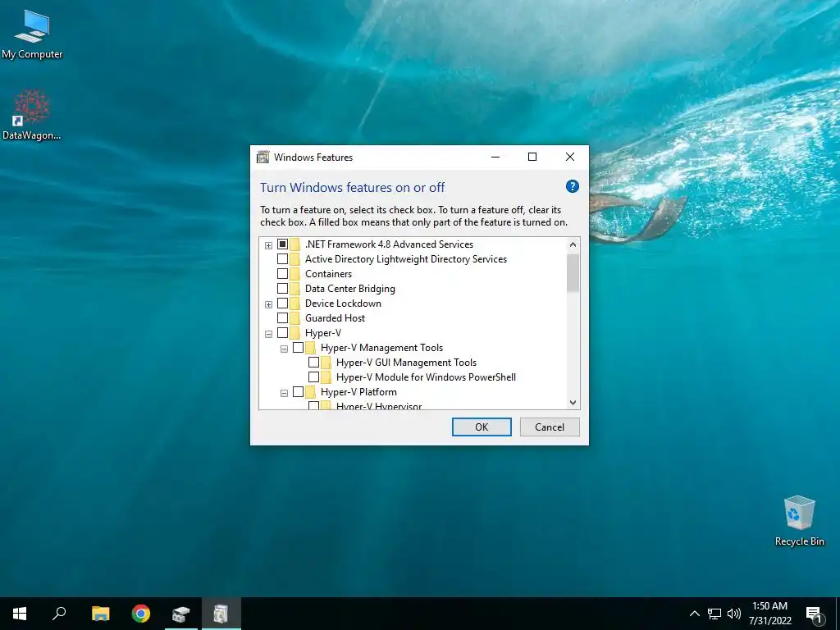Select Hyper-V GUI Management Tools label
Screen dimensions: 840x630
(x=406, y=363)
